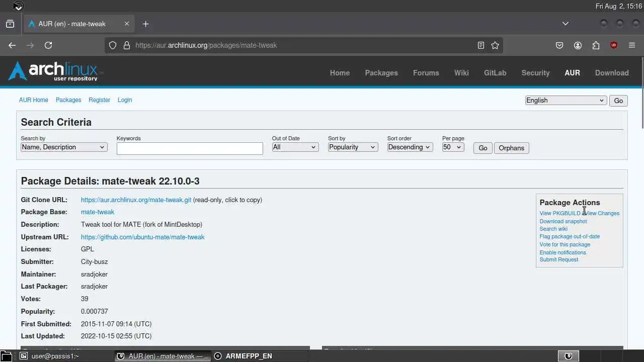Open the clock showing Fri Aug 2, 15:16
644x362 pixels.
pos(619,6)
